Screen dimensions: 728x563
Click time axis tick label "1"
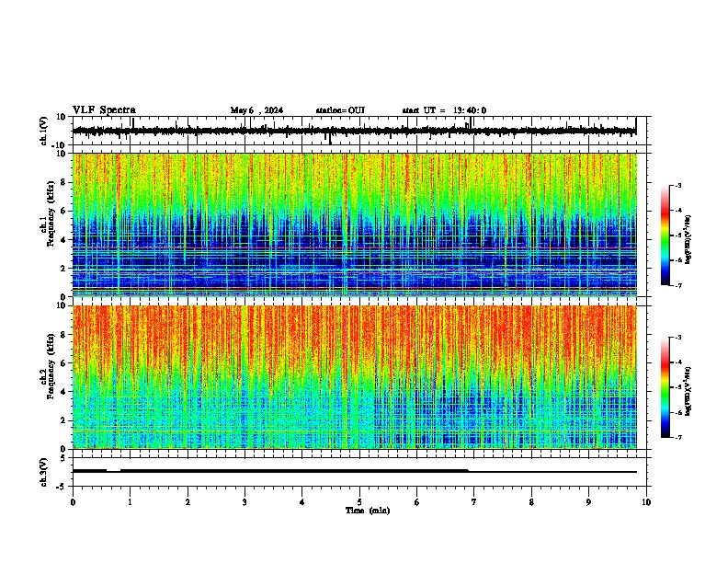(130, 502)
